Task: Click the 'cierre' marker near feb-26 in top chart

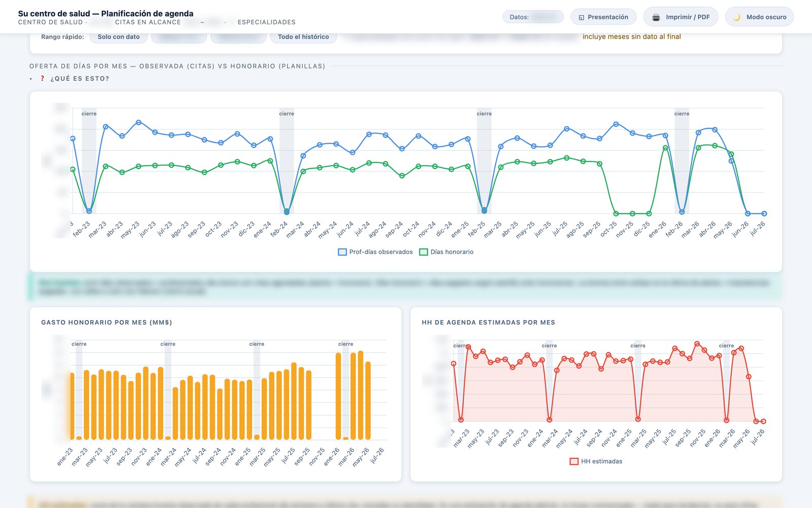Action: click(682, 114)
